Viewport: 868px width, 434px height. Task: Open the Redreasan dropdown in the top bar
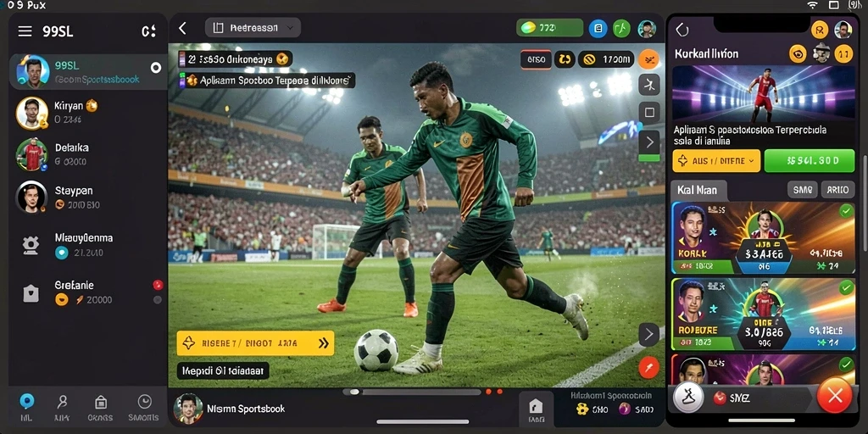[x=253, y=28]
